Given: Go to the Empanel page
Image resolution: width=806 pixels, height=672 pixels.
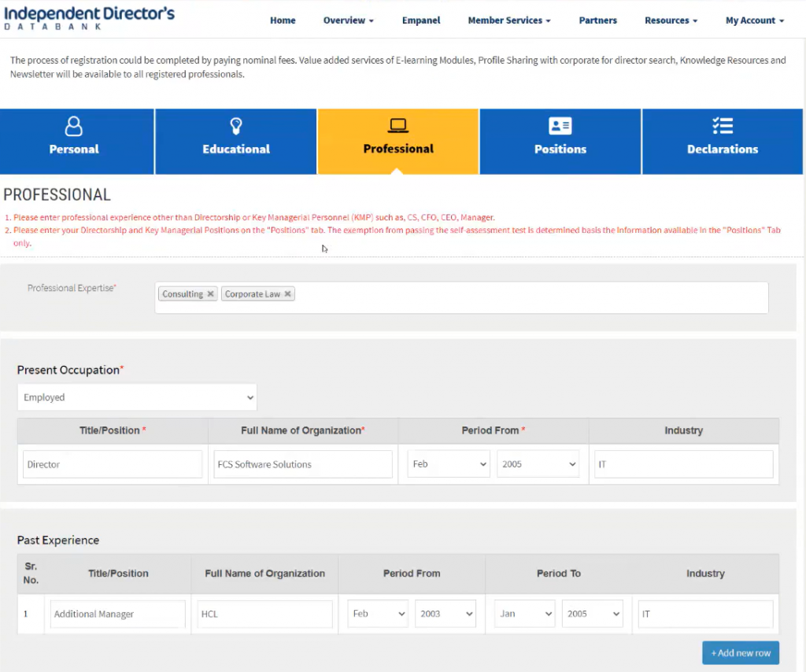Looking at the screenshot, I should pos(421,20).
